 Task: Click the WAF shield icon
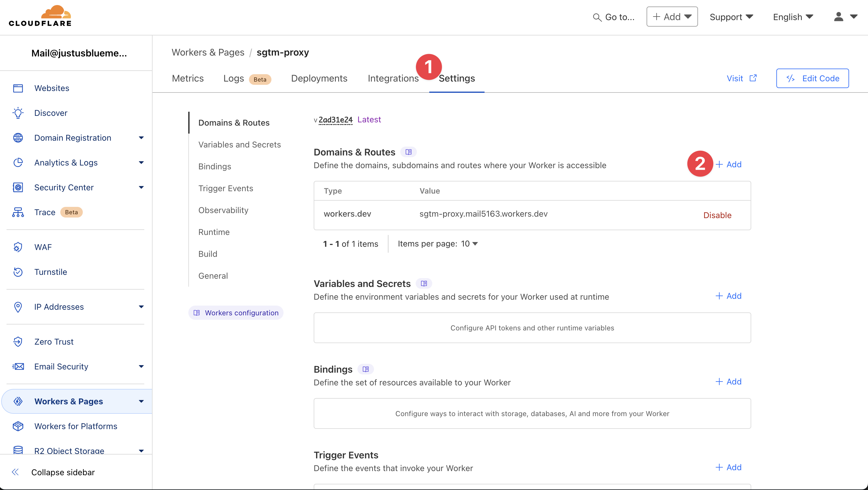pos(18,247)
